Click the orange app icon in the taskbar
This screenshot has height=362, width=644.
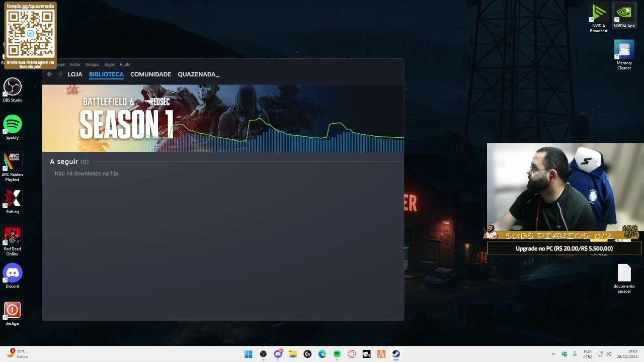pyautogui.click(x=381, y=354)
